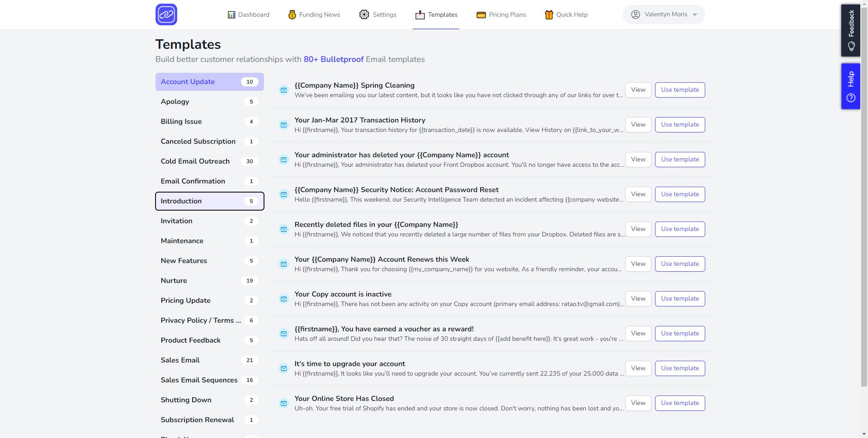Open Sales Email category
The width and height of the screenshot is (868, 438).
(209, 360)
